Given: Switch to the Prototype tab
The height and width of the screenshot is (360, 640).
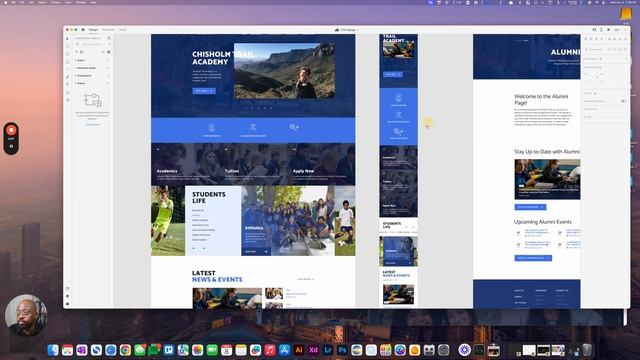Looking at the screenshot, I should (x=108, y=30).
